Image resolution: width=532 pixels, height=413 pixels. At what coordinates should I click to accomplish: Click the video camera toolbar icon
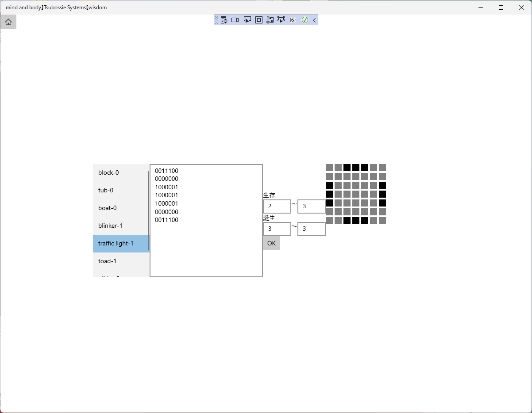pyautogui.click(x=235, y=20)
